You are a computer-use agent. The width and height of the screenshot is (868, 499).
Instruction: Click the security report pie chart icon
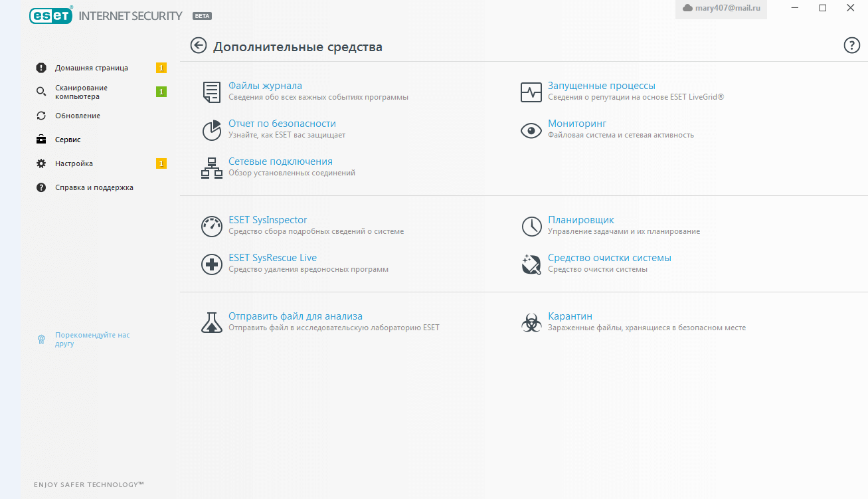pyautogui.click(x=211, y=130)
